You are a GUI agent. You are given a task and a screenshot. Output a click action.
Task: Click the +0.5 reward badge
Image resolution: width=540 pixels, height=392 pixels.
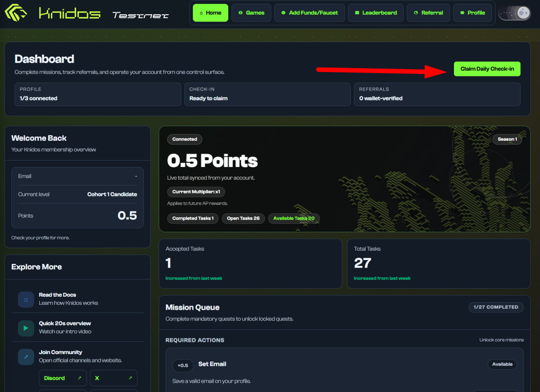pos(183,365)
